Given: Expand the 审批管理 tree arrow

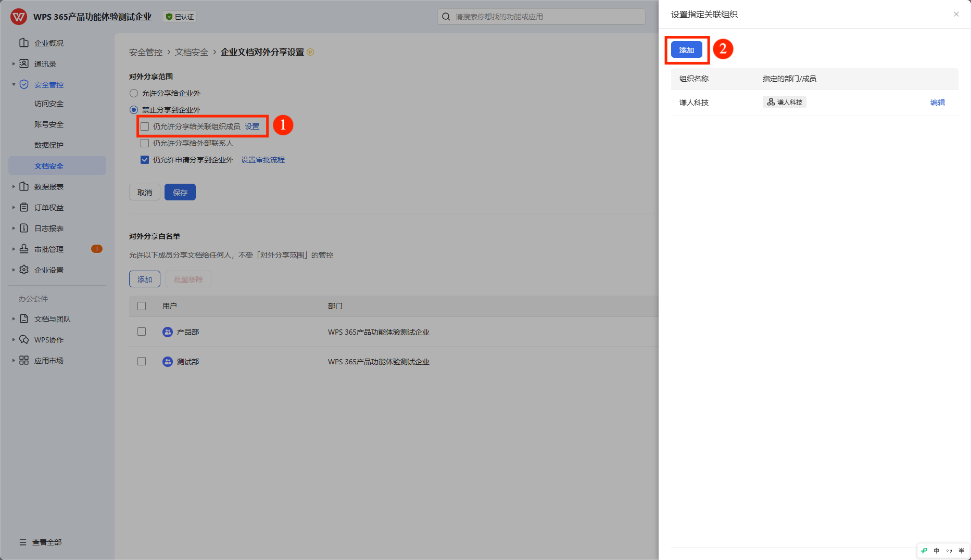Looking at the screenshot, I should (14, 249).
